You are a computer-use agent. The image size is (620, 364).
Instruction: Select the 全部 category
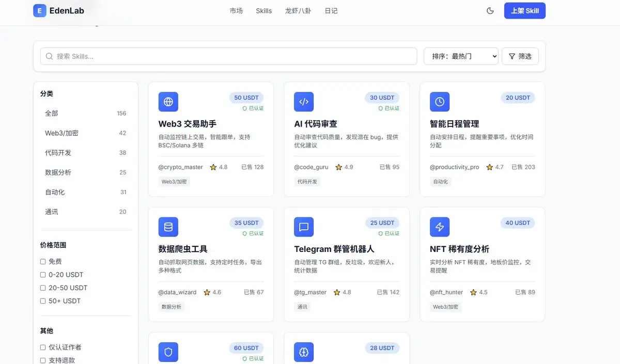click(x=86, y=113)
